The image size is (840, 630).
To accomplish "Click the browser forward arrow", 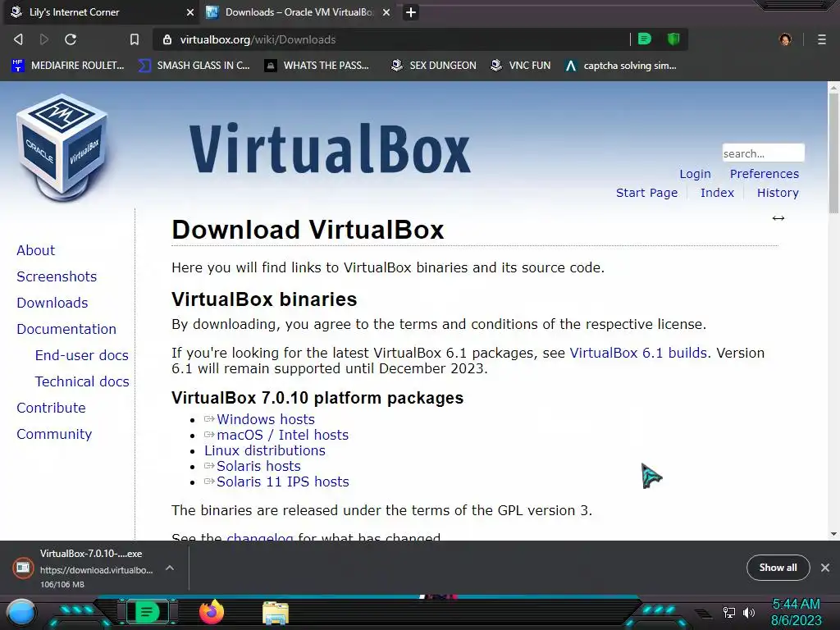I will tap(44, 39).
